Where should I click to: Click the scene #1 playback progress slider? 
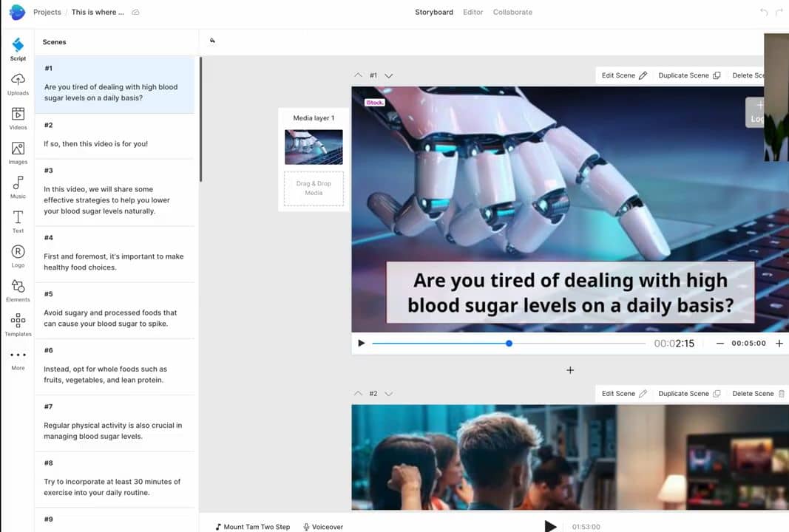click(x=508, y=344)
